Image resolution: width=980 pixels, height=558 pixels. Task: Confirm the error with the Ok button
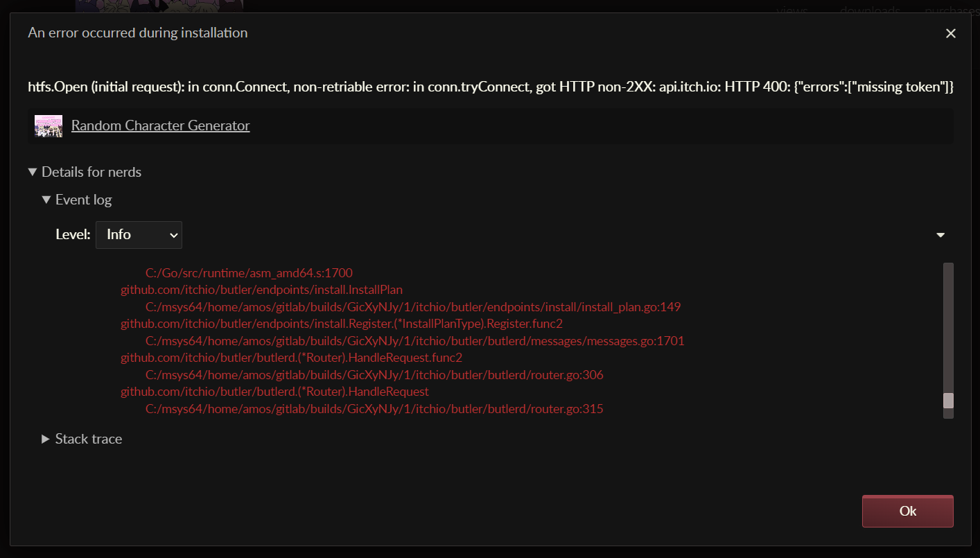pos(907,512)
